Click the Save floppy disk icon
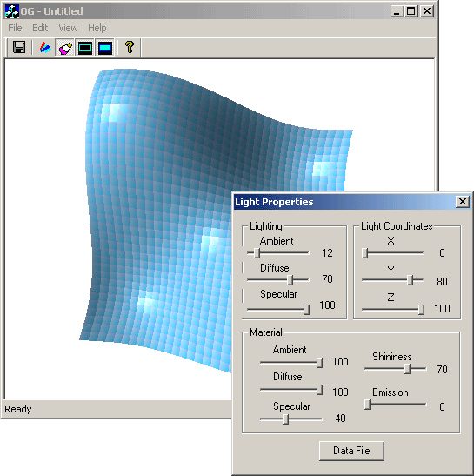The width and height of the screenshot is (474, 476). coord(19,47)
